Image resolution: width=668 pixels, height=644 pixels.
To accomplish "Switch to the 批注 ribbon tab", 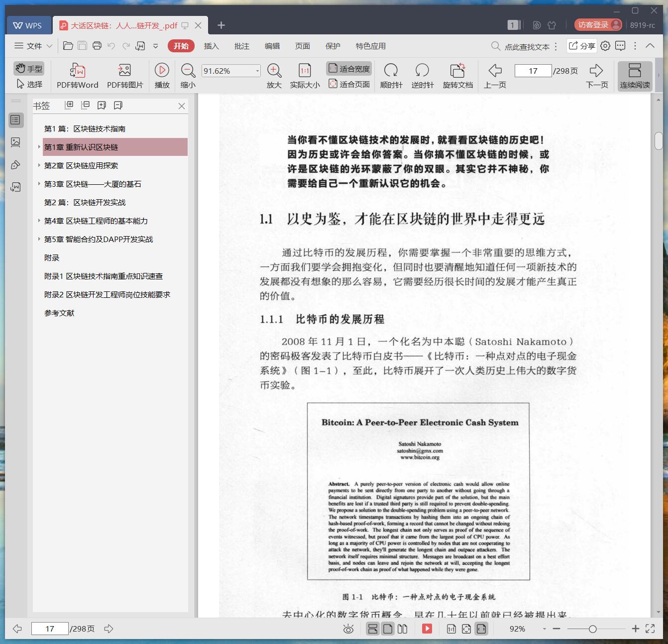I will (241, 46).
